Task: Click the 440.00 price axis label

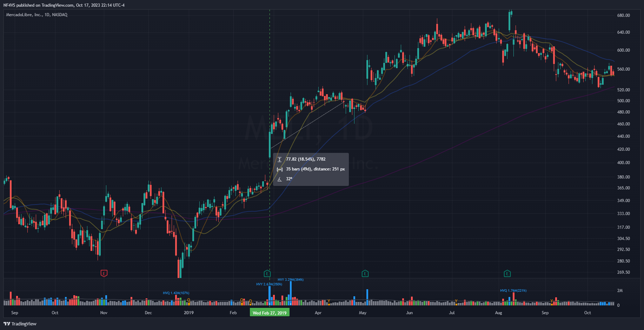Action: coord(623,136)
